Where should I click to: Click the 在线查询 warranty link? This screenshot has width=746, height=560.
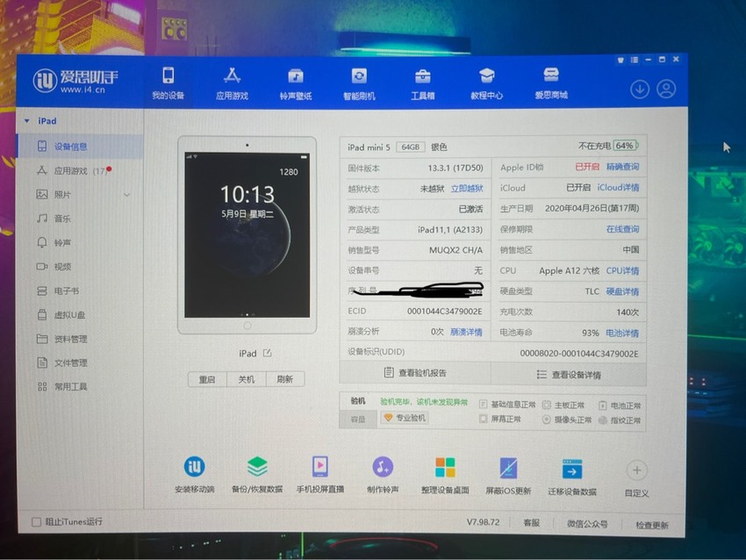tap(622, 229)
